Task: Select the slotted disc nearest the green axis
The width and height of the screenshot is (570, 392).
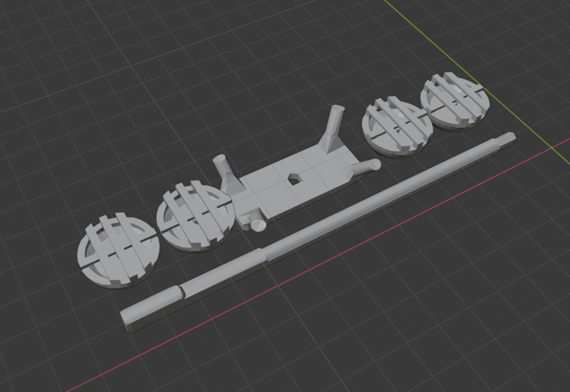Action: click(455, 101)
